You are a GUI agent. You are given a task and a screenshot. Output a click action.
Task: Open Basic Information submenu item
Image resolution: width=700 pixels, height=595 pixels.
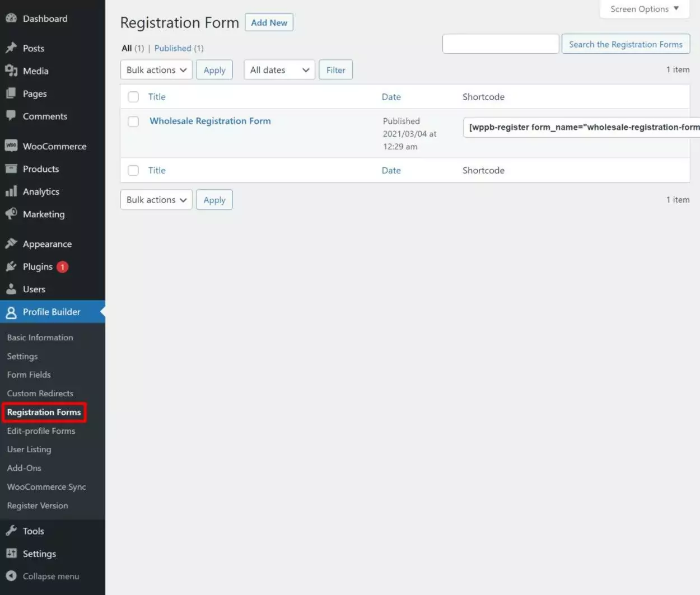[x=40, y=338]
